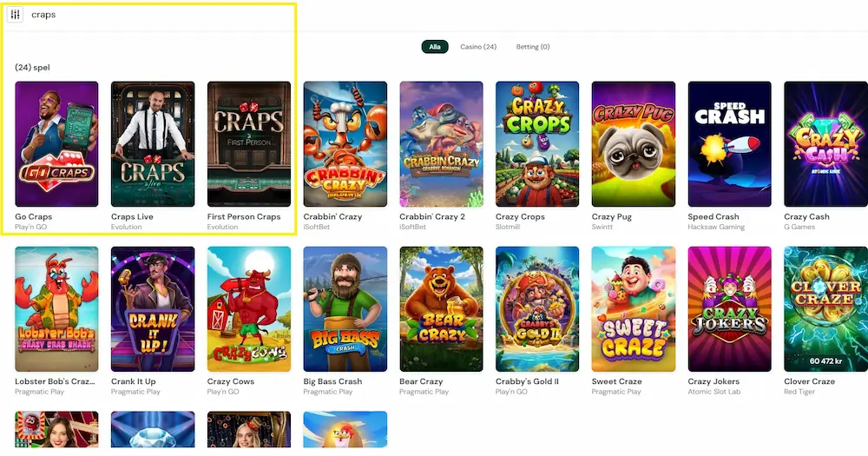The width and height of the screenshot is (868, 456).
Task: Open the Crabby's Gold II game tile
Action: pos(537,308)
